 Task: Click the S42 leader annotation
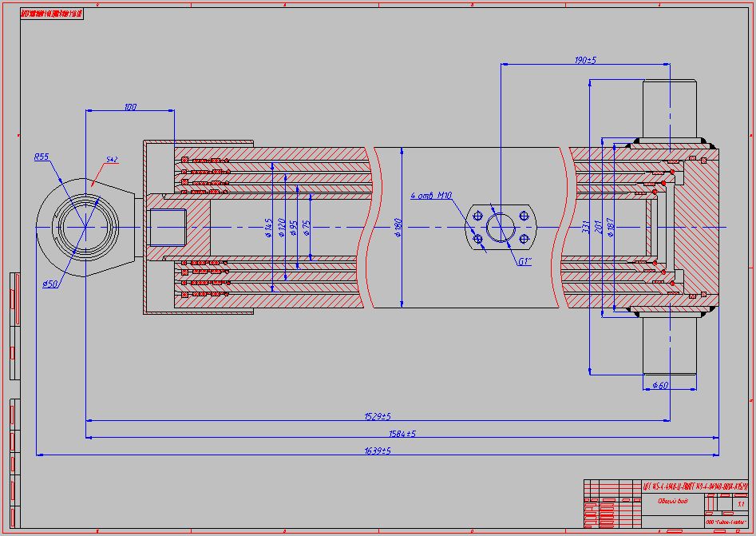[x=112, y=161]
